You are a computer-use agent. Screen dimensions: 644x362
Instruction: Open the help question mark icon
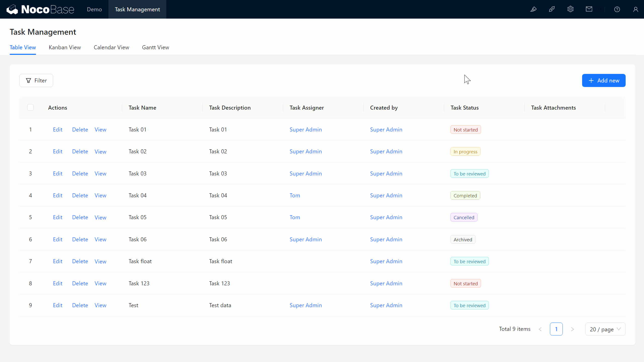pos(617,9)
